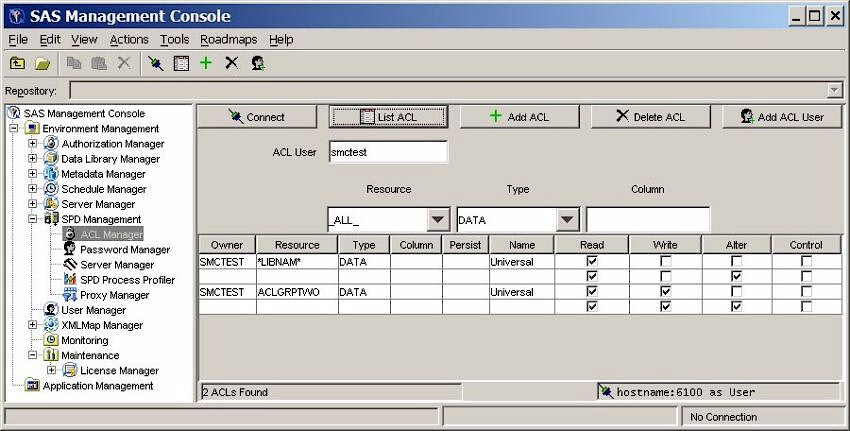
Task: Open the Repository dropdown arrow
Action: click(x=835, y=91)
